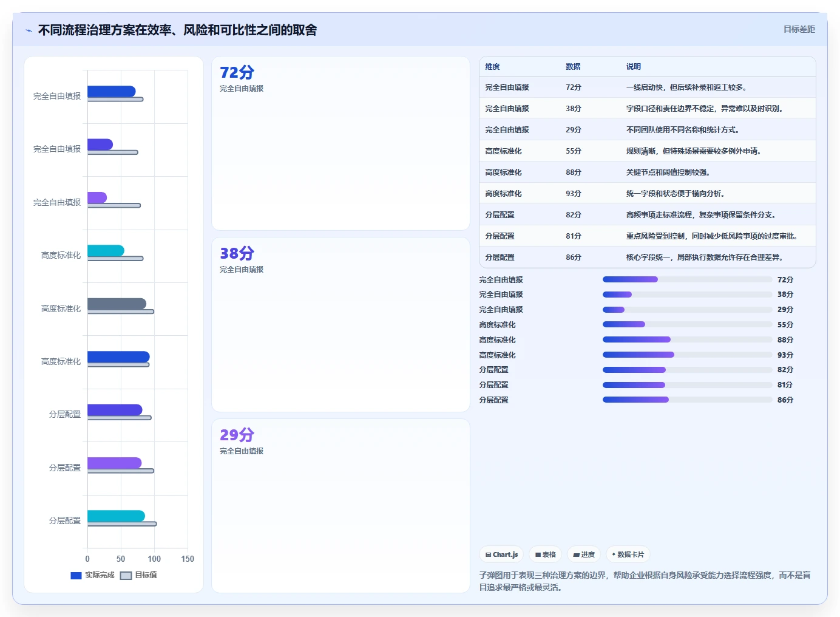840x617 pixels.
Task: Click the 数据卡片 chip
Action: pyautogui.click(x=628, y=554)
